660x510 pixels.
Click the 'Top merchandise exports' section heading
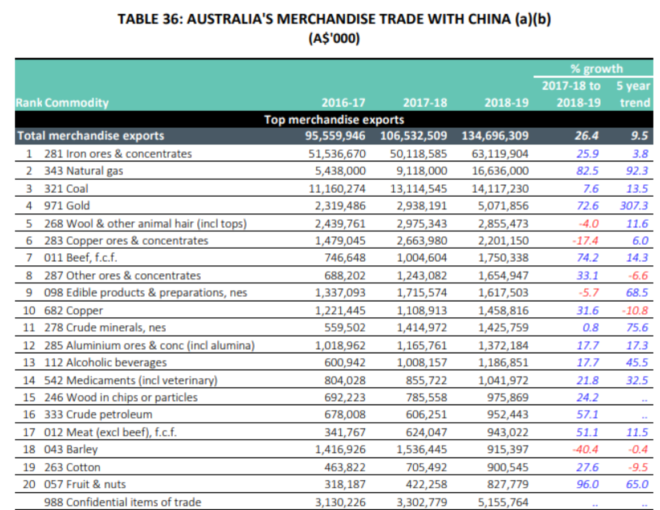pos(334,120)
